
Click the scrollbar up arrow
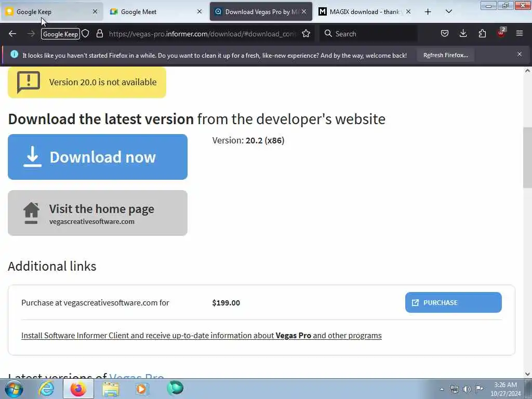pyautogui.click(x=527, y=71)
